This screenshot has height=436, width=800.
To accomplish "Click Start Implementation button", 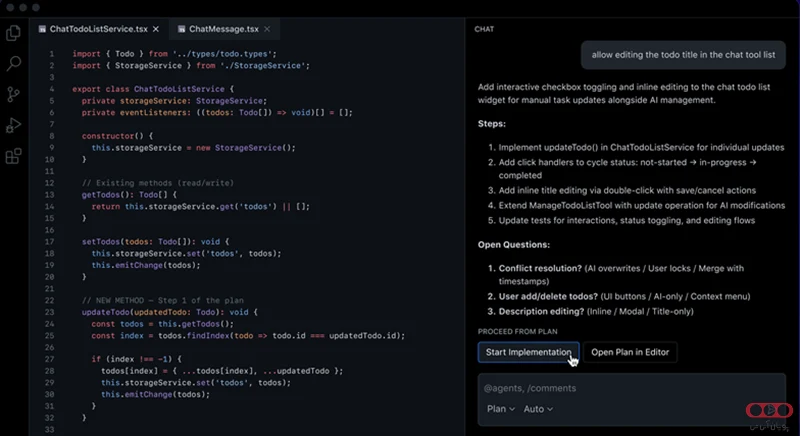I will pos(529,352).
